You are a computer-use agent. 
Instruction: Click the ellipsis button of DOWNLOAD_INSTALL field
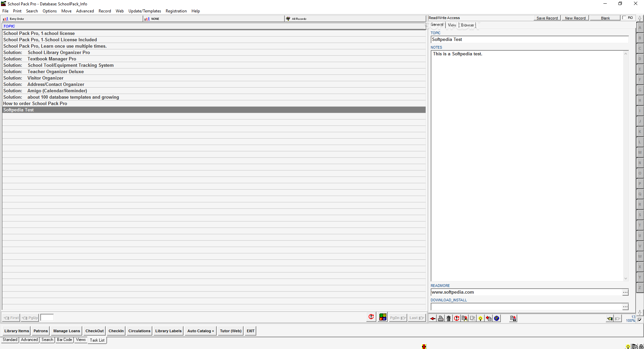625,307
